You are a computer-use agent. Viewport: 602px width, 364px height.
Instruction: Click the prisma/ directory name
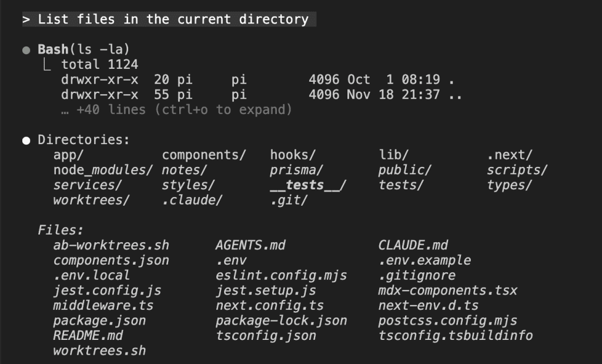click(x=297, y=171)
